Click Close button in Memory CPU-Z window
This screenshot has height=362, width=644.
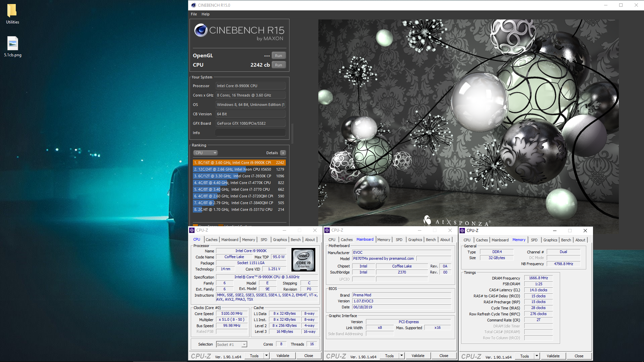coord(579,356)
